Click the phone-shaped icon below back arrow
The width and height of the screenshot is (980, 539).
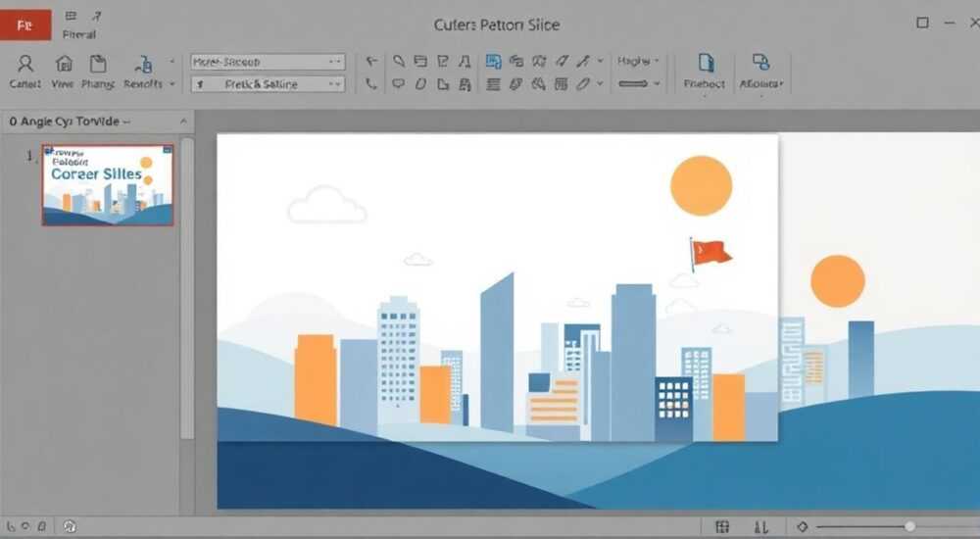point(371,83)
